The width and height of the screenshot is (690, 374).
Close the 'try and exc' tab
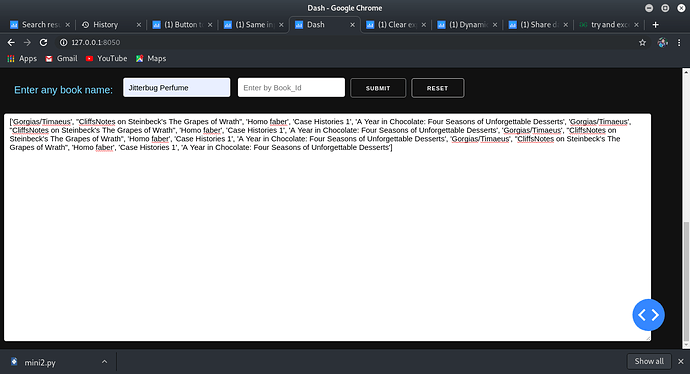(636, 25)
